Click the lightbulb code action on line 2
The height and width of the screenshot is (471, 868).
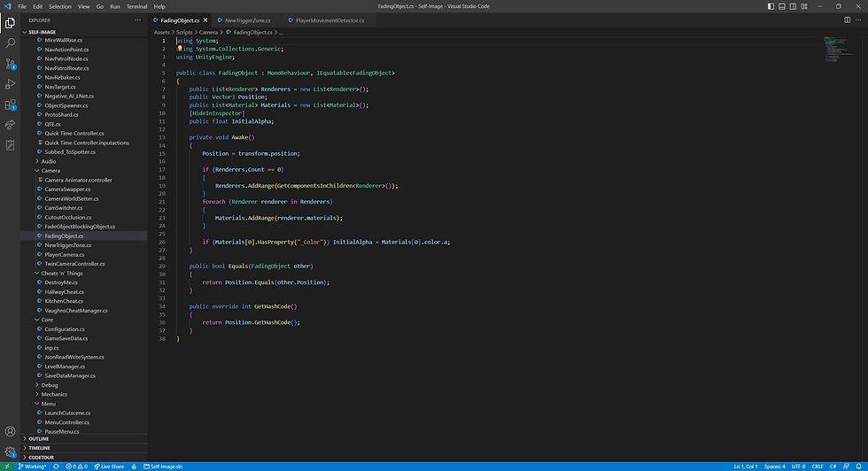coord(179,49)
